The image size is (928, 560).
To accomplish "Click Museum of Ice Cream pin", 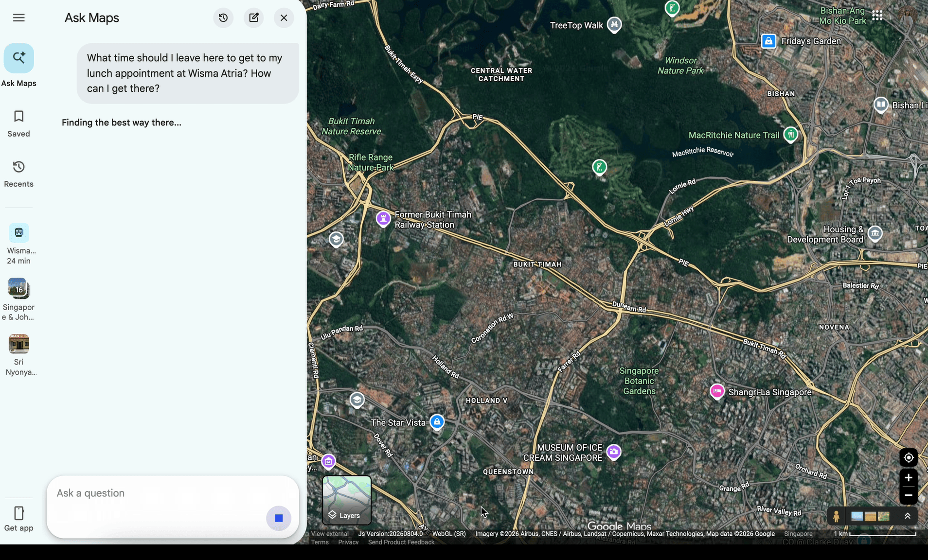I will point(614,452).
